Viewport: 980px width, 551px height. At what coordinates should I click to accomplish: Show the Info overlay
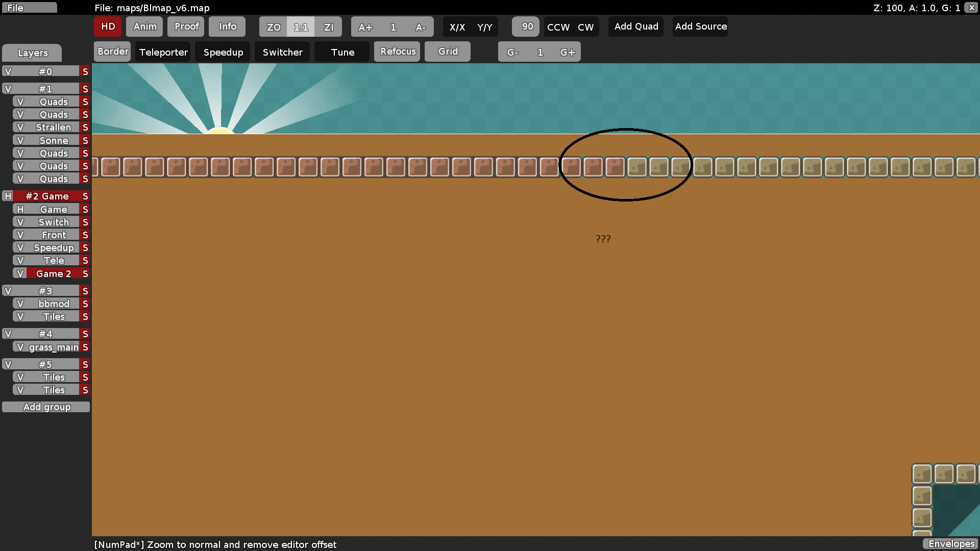coord(227,27)
